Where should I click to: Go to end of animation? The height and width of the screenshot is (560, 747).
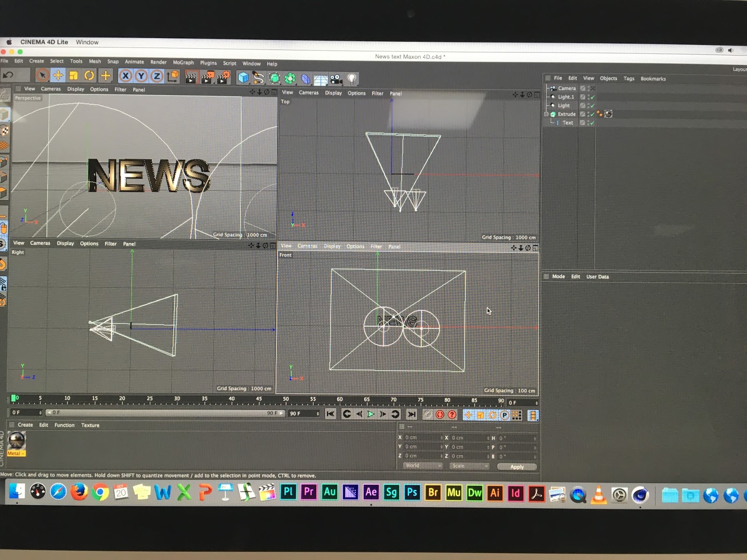coord(411,414)
